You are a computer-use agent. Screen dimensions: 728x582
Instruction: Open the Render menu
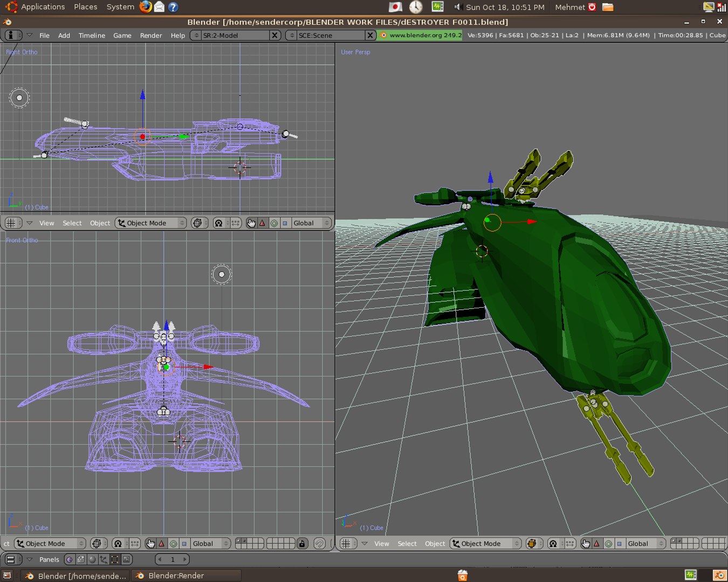150,35
